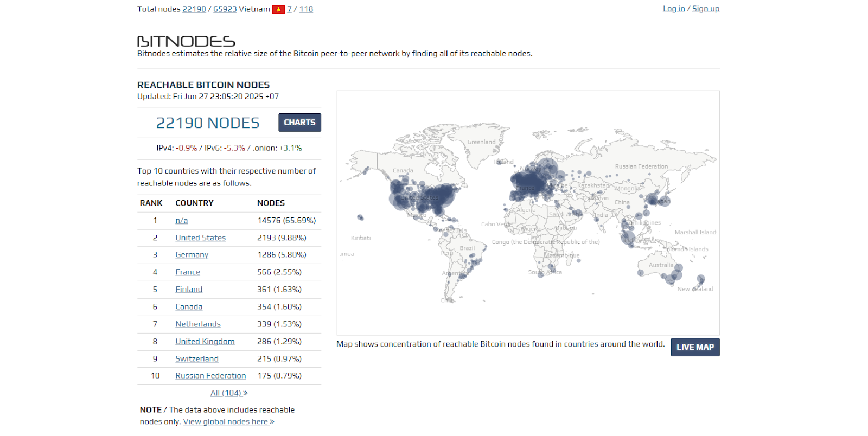
Task: Open France country link
Action: pos(188,272)
